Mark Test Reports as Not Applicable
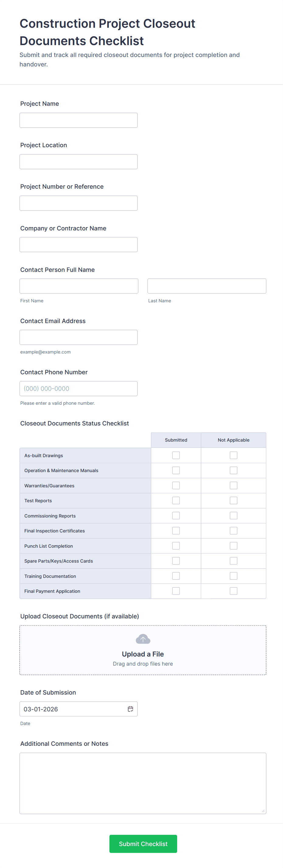This screenshot has width=283, height=868. pyautogui.click(x=233, y=500)
